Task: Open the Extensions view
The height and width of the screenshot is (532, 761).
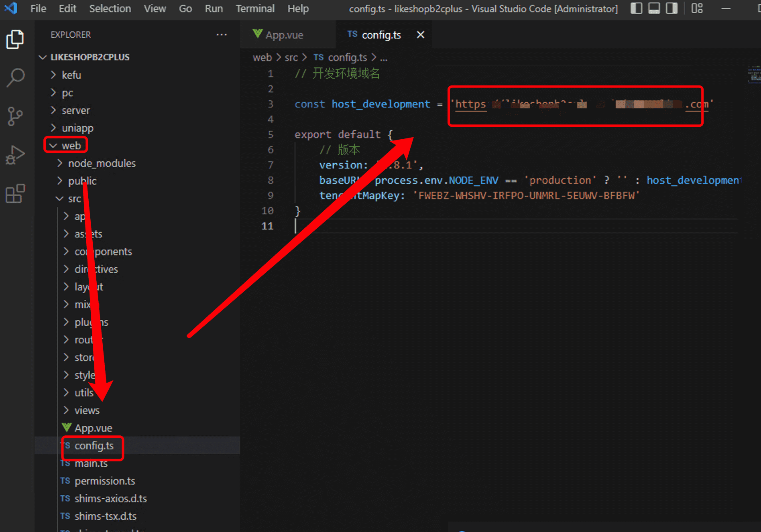Action: pyautogui.click(x=15, y=193)
